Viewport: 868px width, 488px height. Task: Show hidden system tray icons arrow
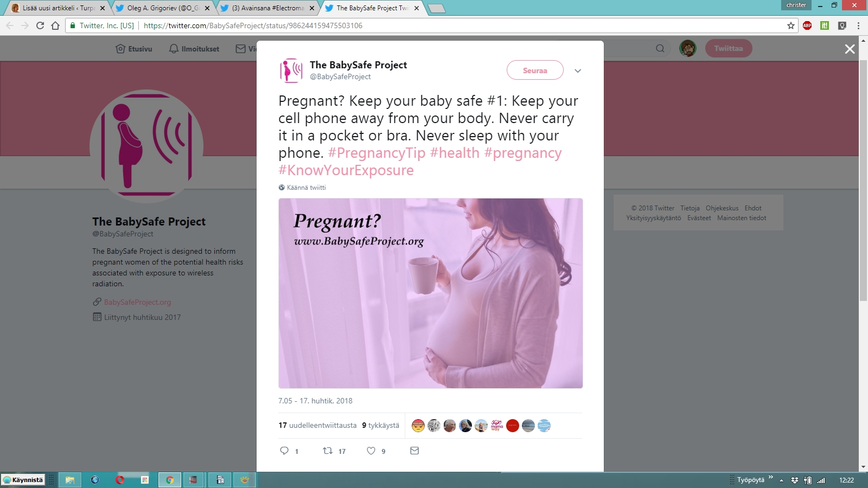[782, 480]
